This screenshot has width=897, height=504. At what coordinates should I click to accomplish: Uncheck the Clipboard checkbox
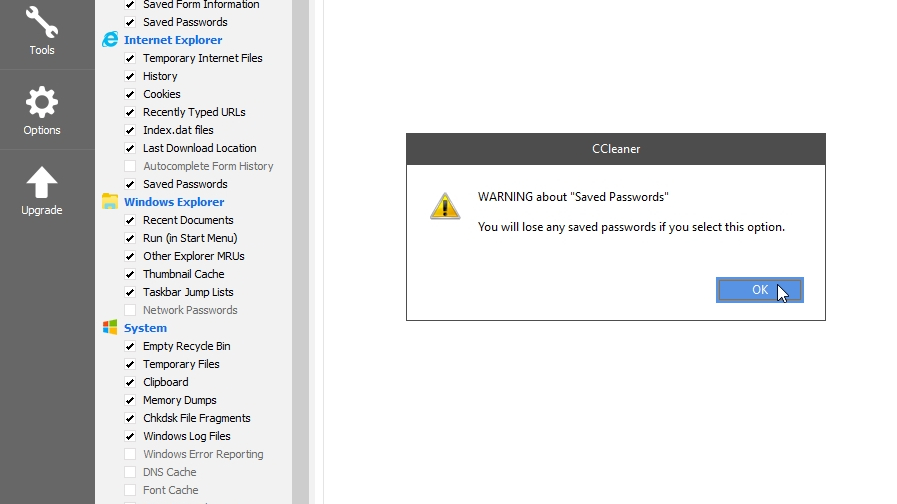pyautogui.click(x=130, y=382)
